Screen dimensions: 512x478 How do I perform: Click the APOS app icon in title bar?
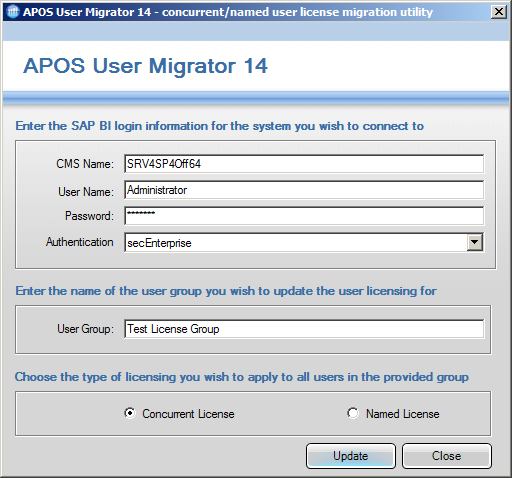pyautogui.click(x=13, y=12)
